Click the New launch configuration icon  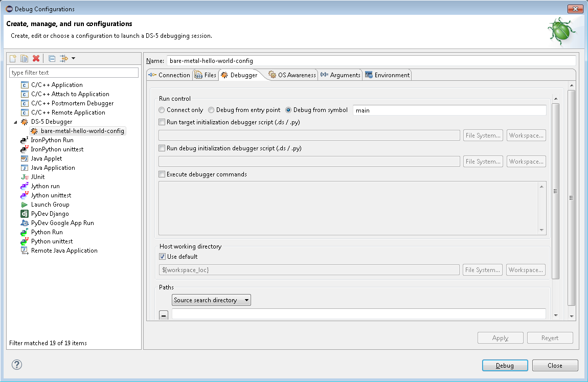tap(13, 58)
